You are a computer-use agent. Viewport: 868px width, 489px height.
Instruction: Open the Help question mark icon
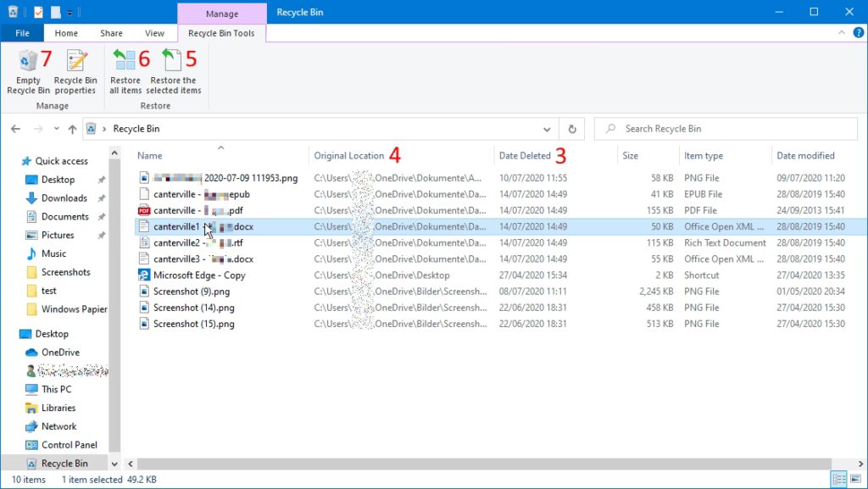coord(855,33)
